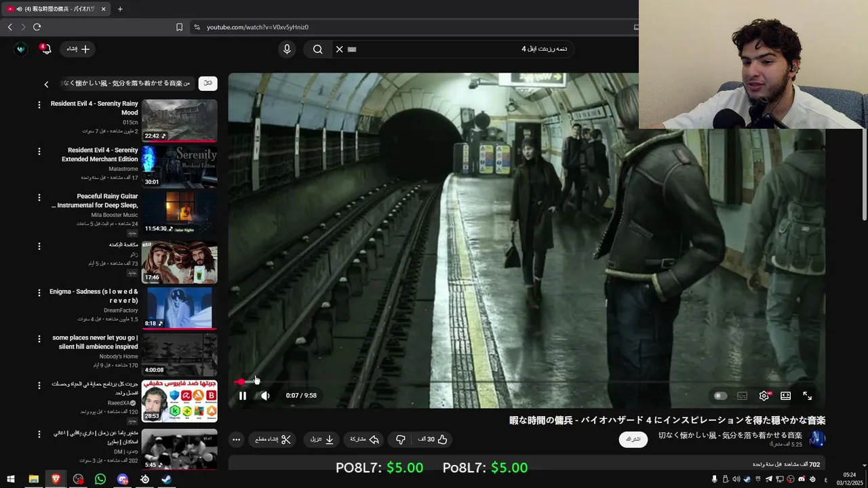Click the taskbar clock showing 05:24
Screen dimensions: 868x488
[x=849, y=479]
